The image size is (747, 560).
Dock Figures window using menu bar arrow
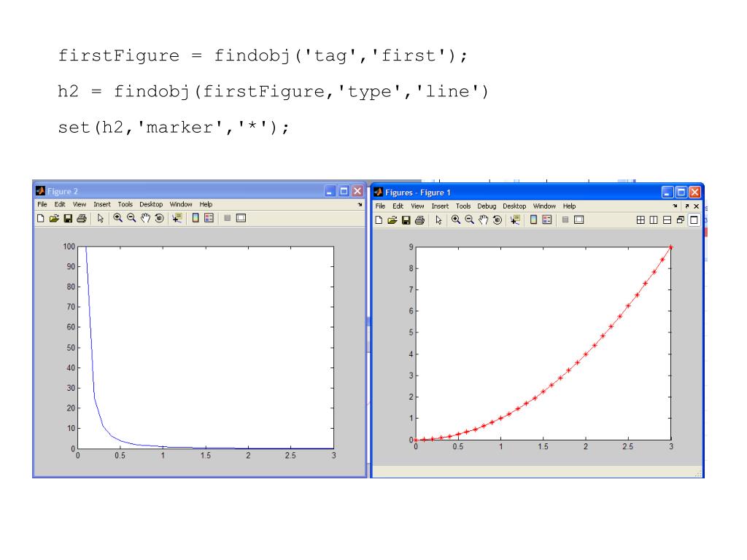675,206
